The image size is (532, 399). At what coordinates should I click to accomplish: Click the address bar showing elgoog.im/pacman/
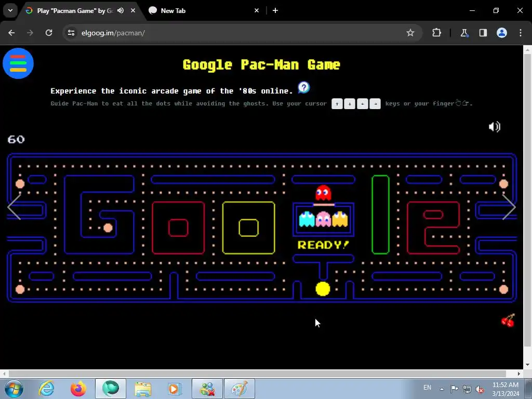[x=237, y=33]
